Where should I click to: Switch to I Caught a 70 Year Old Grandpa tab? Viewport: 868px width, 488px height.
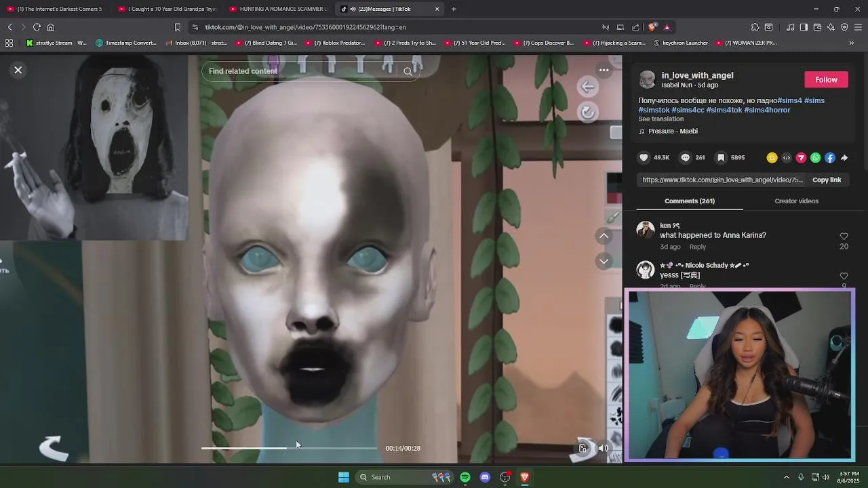pos(167,9)
